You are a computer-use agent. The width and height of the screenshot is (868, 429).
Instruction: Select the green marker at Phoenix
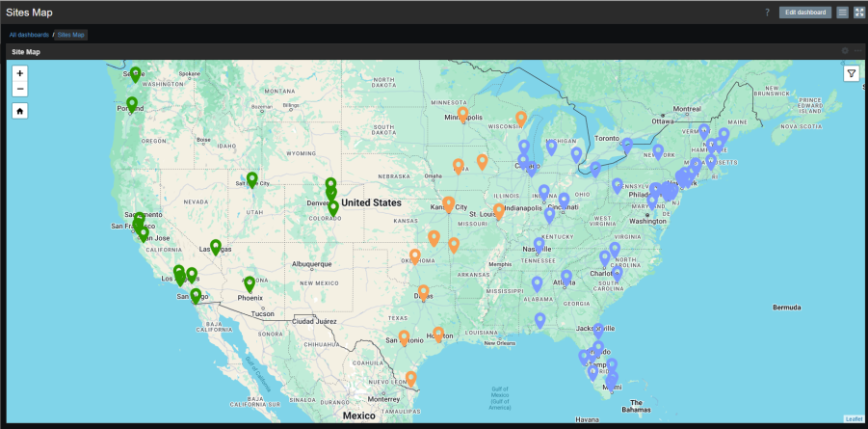(250, 284)
